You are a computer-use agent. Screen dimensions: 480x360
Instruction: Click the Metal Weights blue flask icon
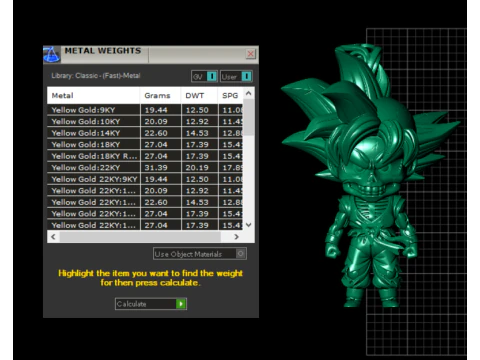52,54
